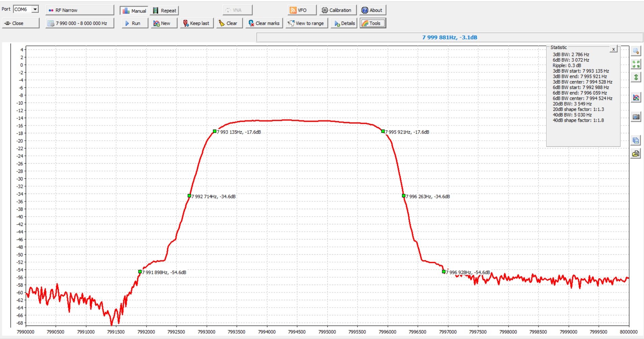Image resolution: width=644 pixels, height=339 pixels.
Task: Toggle the Manual mode button
Action: point(134,10)
